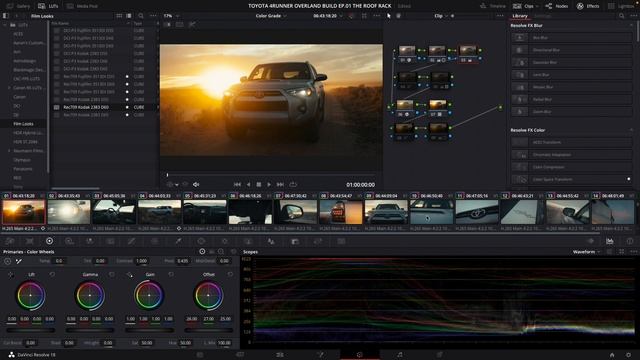
Task: Open the Color Wheels palette icon
Action: (x=49, y=241)
